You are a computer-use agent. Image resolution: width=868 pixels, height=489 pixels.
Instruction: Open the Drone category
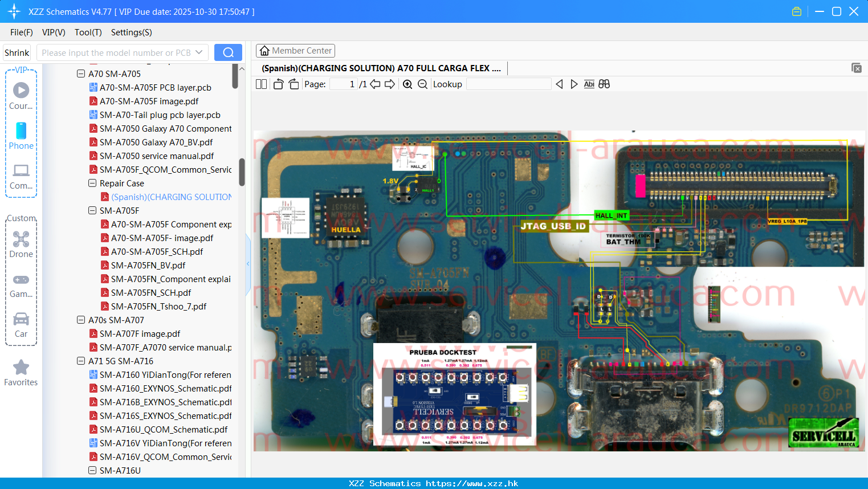(x=21, y=244)
